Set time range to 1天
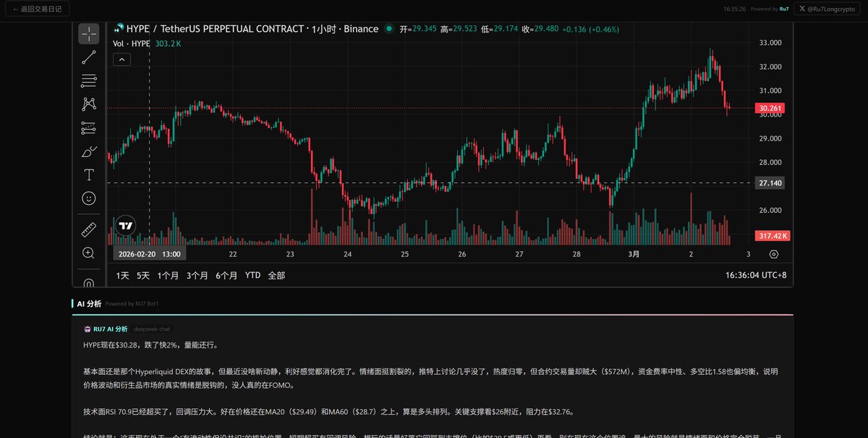The width and height of the screenshot is (868, 438). pyautogui.click(x=122, y=275)
